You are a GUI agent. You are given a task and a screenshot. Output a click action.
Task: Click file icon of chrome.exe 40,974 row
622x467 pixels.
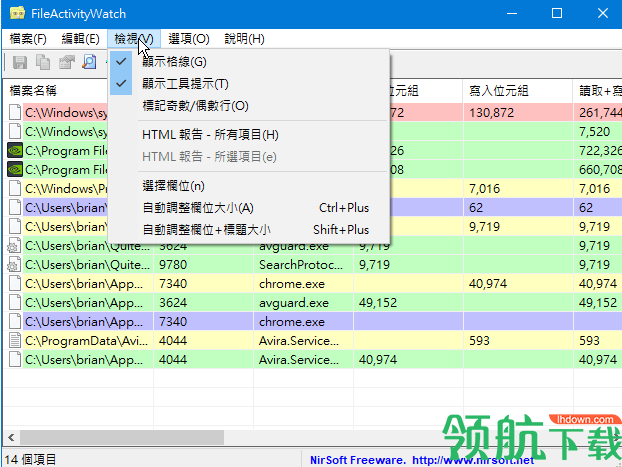click(x=15, y=284)
